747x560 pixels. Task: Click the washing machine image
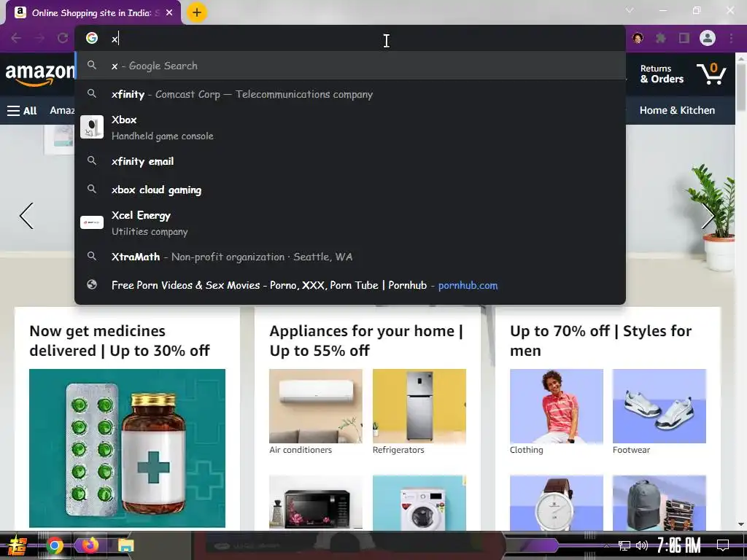[x=419, y=502]
